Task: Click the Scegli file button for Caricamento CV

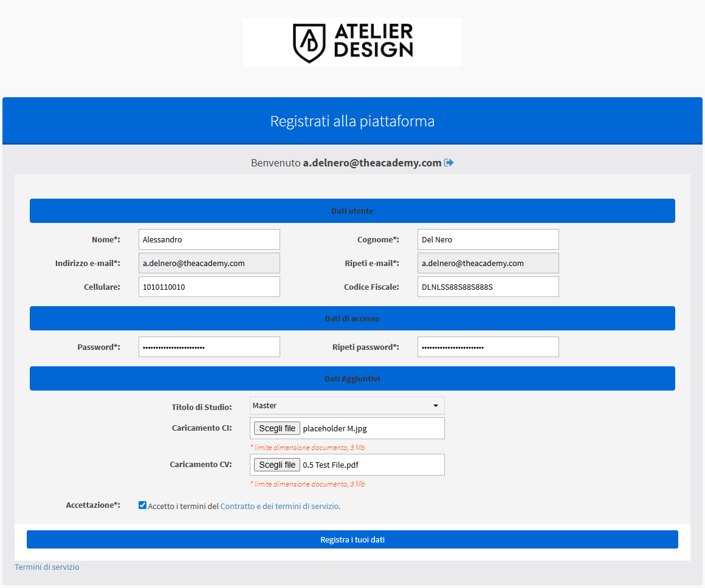Action: (x=277, y=465)
